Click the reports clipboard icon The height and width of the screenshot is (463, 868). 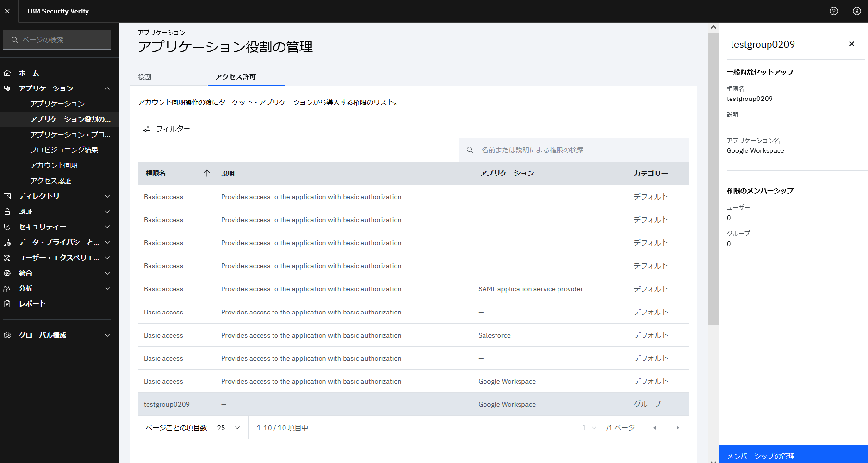click(x=7, y=304)
